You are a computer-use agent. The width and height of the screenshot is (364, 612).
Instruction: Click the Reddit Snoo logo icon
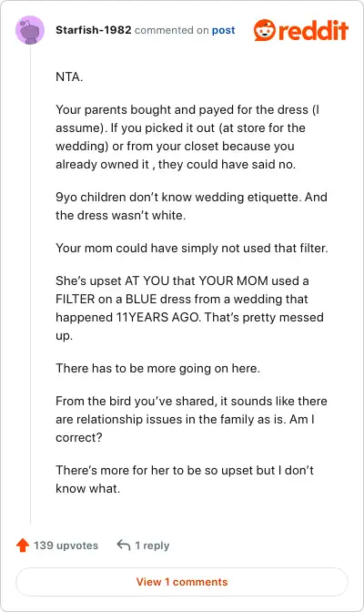pos(265,30)
